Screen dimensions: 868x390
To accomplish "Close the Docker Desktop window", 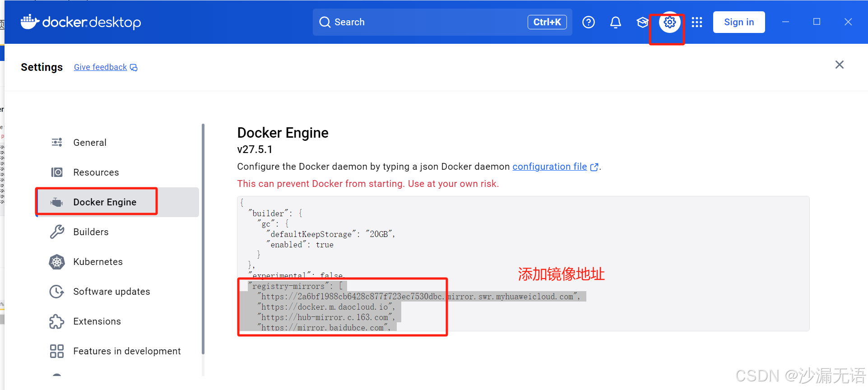I will click(x=848, y=22).
